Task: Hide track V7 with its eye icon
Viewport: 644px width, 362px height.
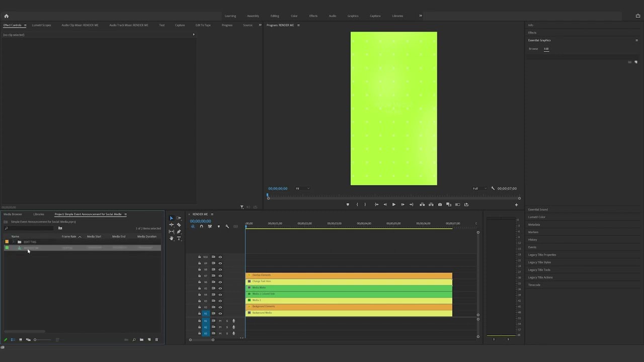Action: 220,276
